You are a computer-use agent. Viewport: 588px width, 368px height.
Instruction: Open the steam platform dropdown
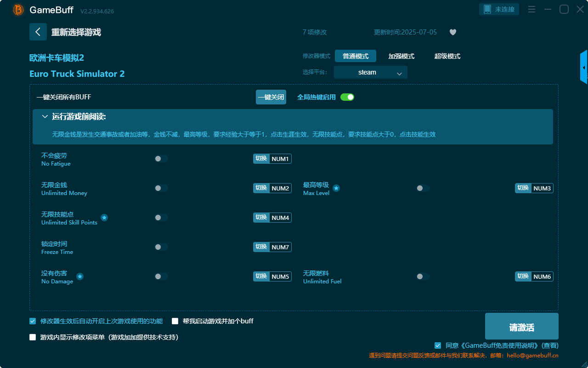pyautogui.click(x=370, y=72)
